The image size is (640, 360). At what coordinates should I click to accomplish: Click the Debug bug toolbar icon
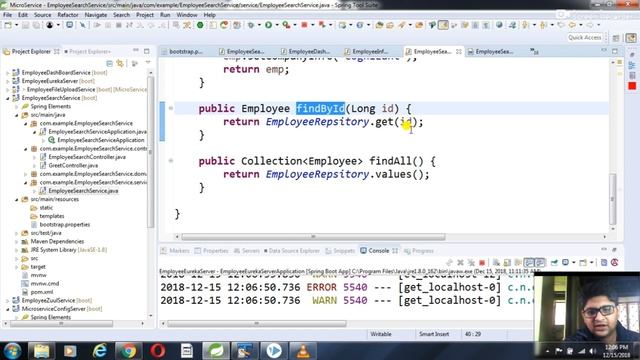pyautogui.click(x=251, y=25)
